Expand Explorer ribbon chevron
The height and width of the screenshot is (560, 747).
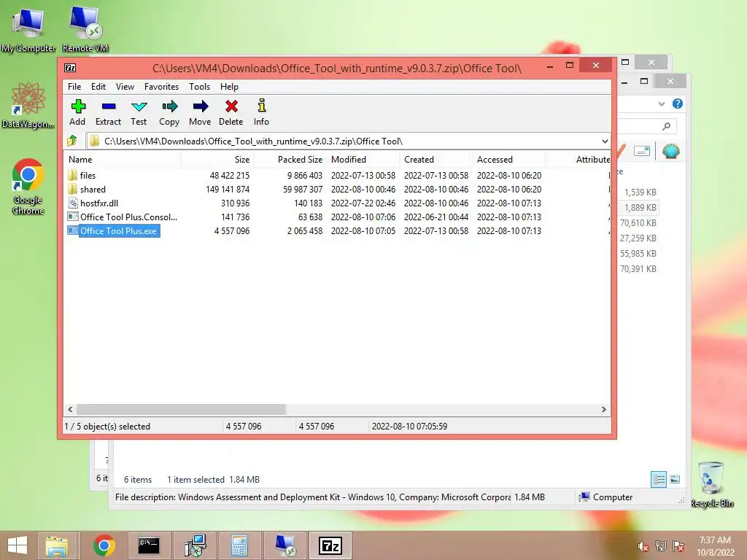point(661,104)
